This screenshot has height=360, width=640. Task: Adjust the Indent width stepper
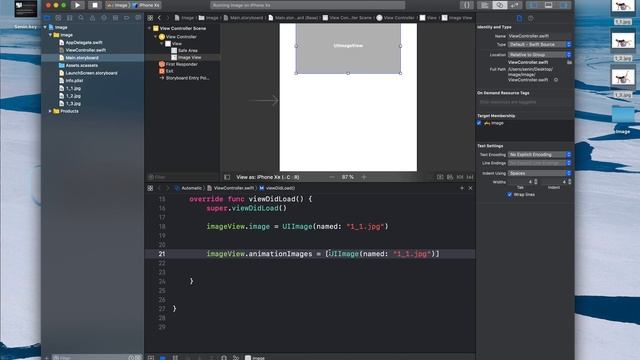(x=569, y=182)
